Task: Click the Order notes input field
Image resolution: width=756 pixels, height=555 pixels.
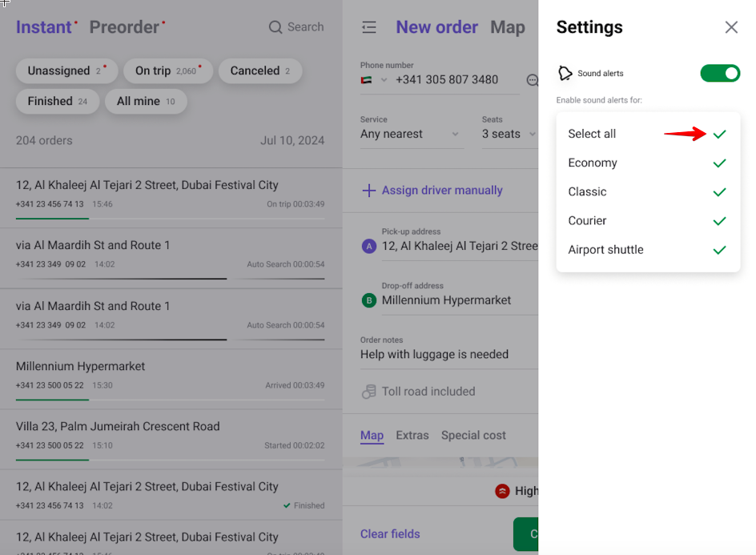Action: 445,355
